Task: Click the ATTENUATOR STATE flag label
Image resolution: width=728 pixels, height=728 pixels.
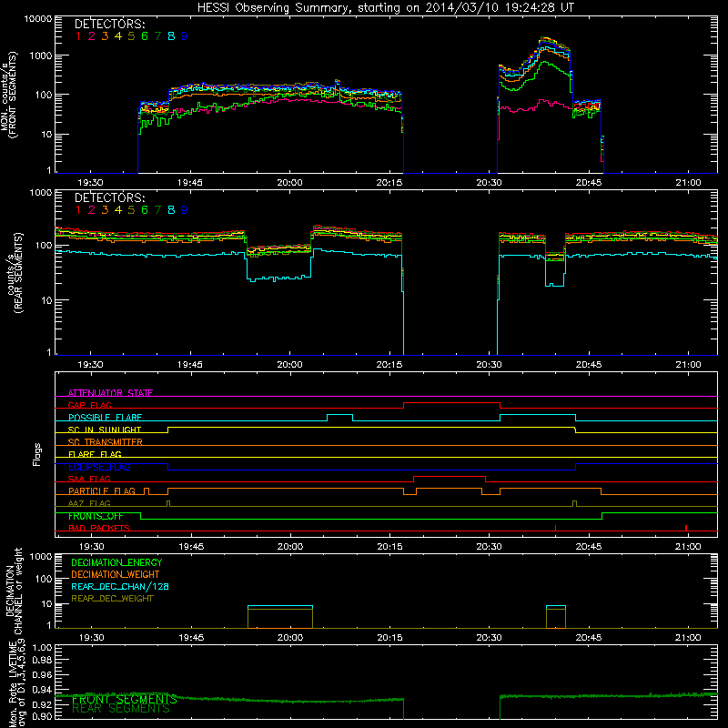Action: coord(110,393)
